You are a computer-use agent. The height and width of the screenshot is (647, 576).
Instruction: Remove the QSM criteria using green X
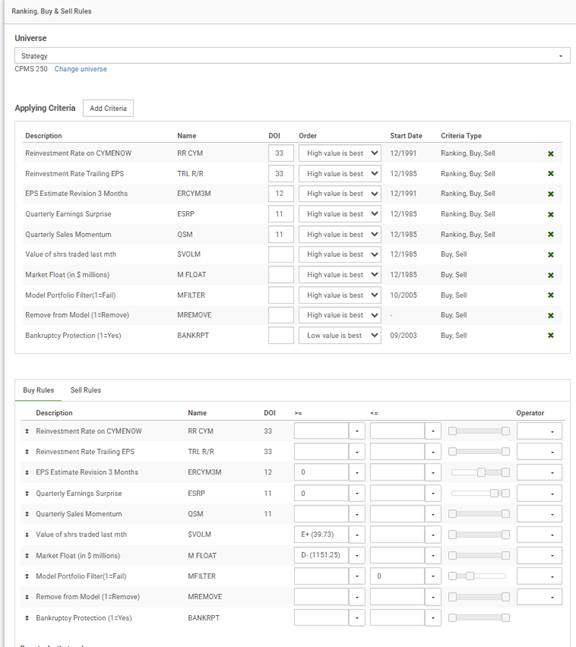pos(550,234)
